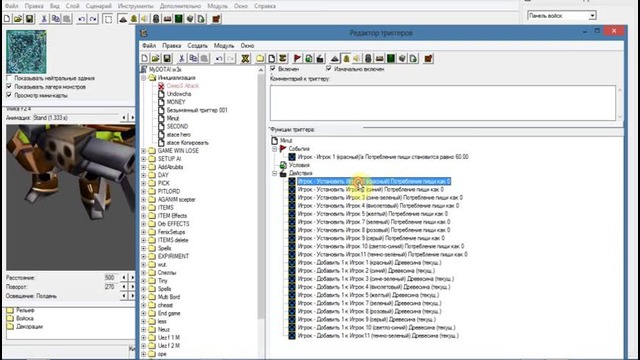Add a new trigger comment
The image size is (640, 360).
282,59
